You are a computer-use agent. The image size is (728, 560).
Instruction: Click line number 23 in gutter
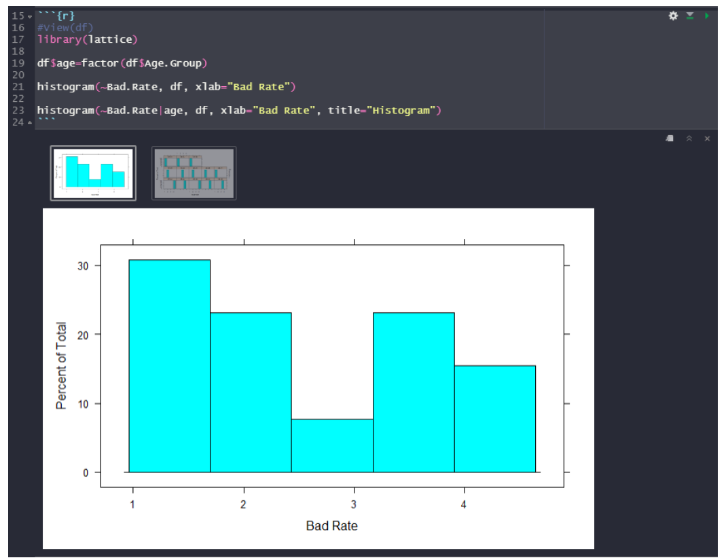(x=18, y=111)
